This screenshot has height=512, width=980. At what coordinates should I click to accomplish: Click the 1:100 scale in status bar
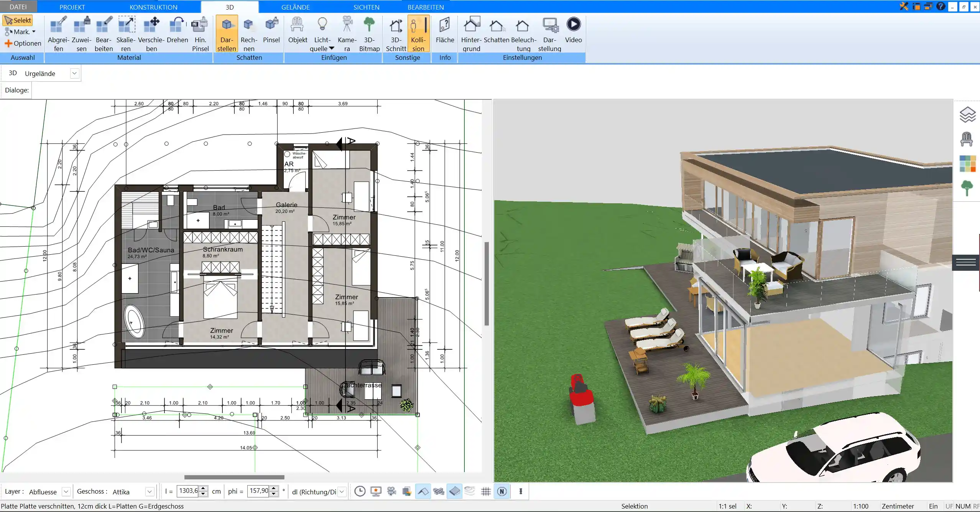[x=860, y=506]
